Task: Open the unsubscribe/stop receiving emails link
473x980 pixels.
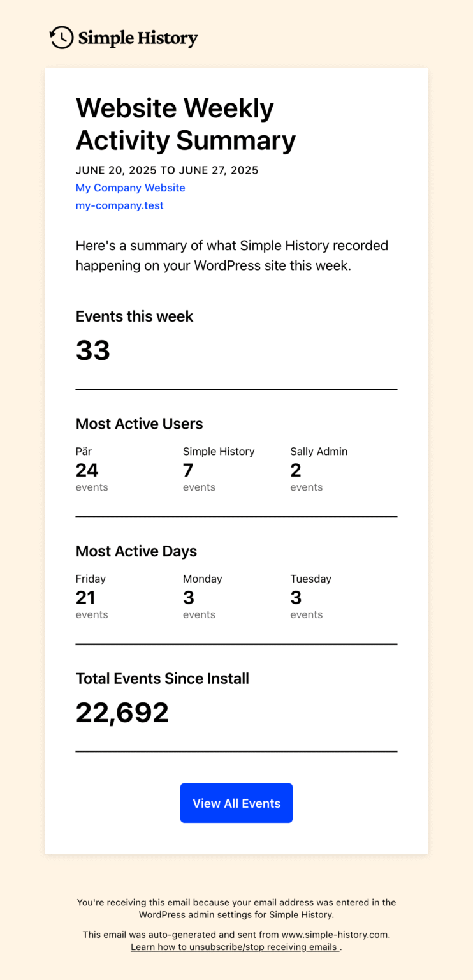Action: point(235,947)
